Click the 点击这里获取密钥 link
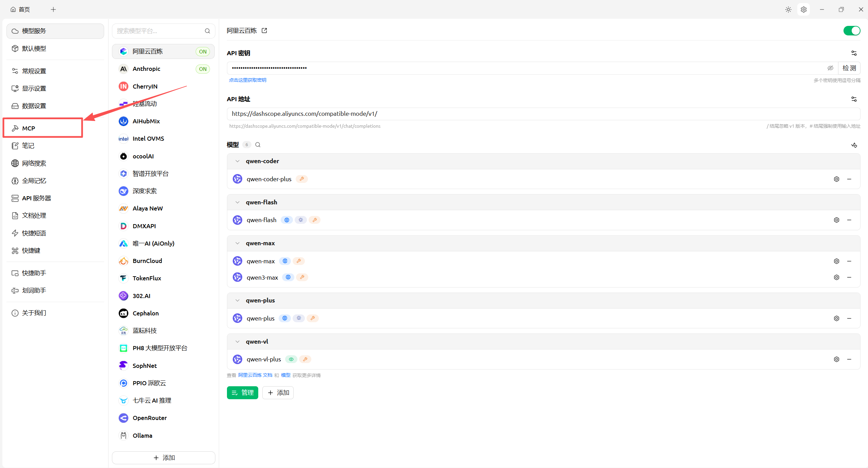This screenshot has height=468, width=868. [x=247, y=80]
